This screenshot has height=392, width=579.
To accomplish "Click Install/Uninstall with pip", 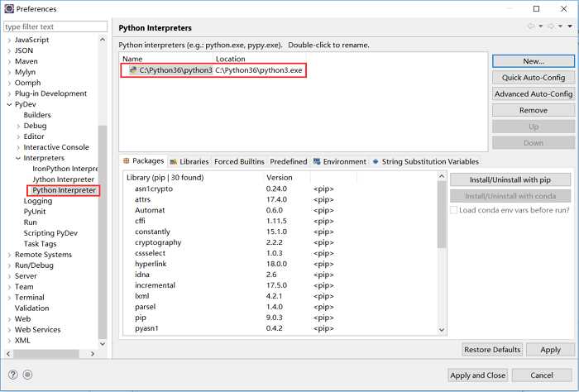I will click(510, 179).
